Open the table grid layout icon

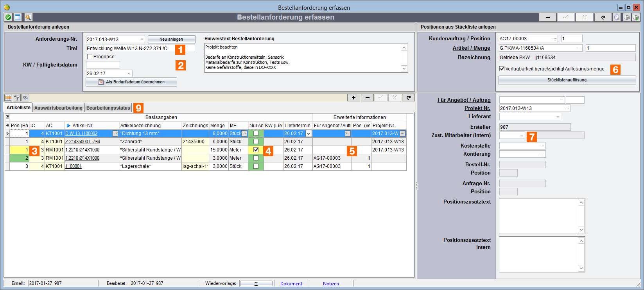coord(8,97)
